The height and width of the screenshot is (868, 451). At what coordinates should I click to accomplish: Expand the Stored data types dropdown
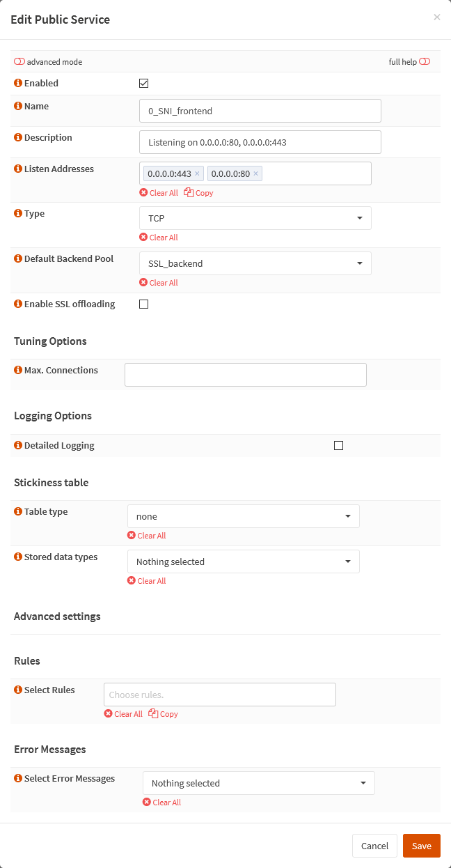click(x=243, y=561)
